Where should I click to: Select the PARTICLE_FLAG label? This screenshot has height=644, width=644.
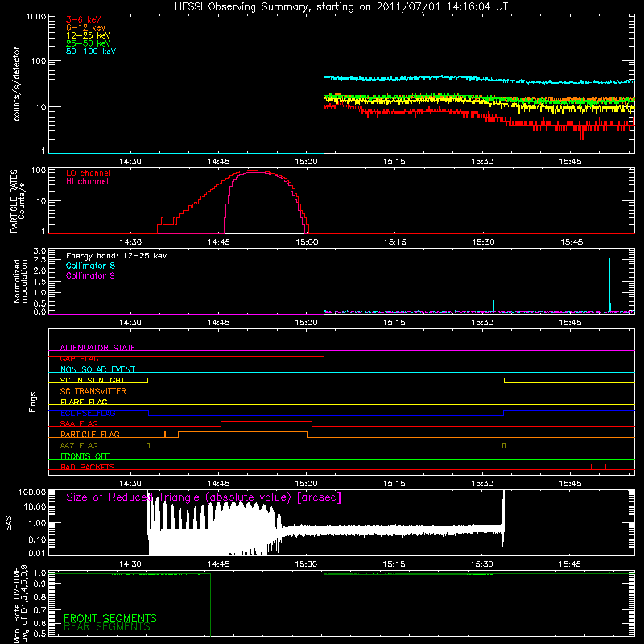tap(90, 434)
